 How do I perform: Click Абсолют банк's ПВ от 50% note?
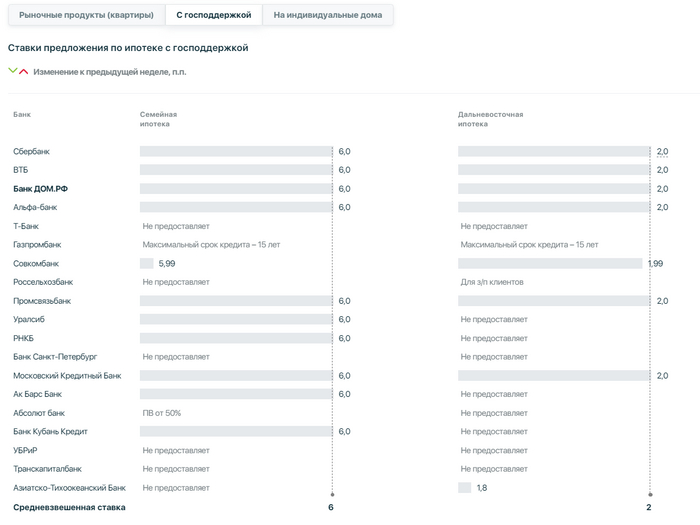[x=162, y=413]
